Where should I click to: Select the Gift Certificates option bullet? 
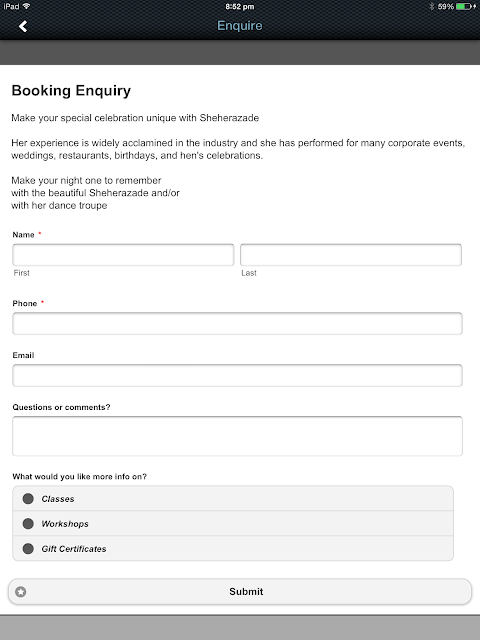28,549
